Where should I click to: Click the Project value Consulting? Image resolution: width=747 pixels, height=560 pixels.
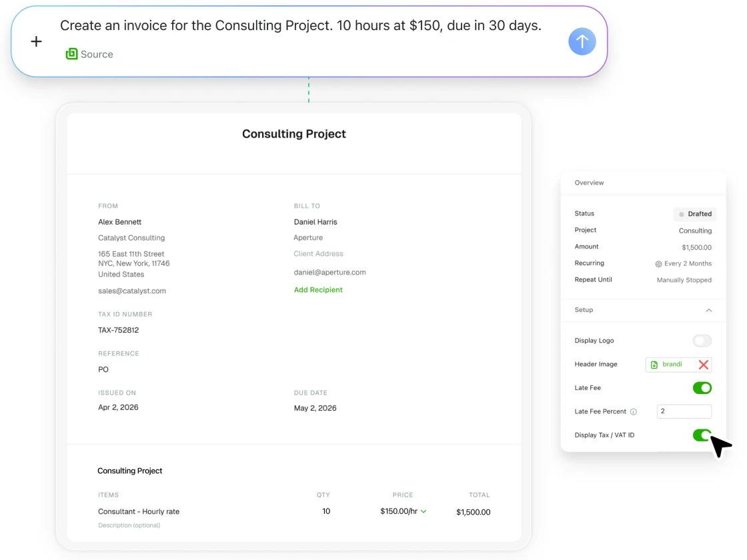pyautogui.click(x=695, y=231)
